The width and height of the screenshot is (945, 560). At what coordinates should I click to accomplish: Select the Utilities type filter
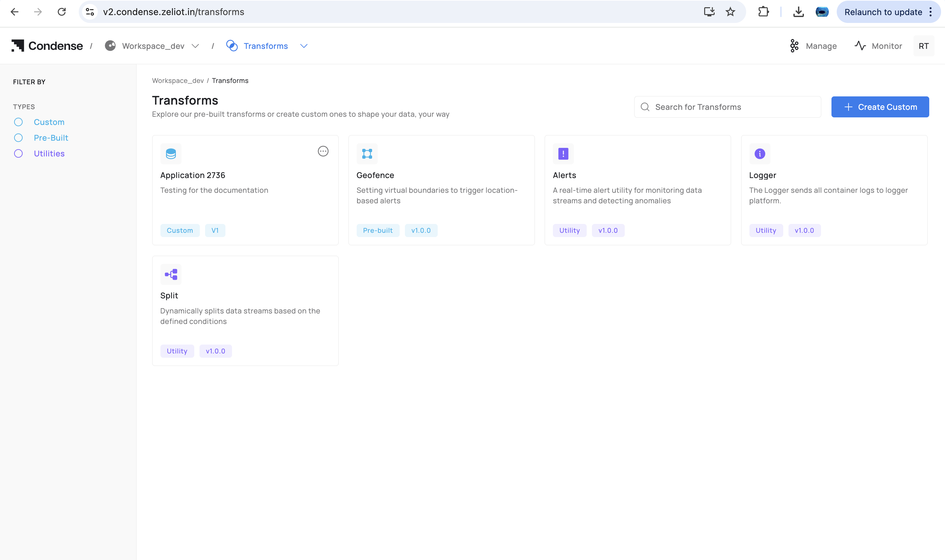pyautogui.click(x=18, y=153)
